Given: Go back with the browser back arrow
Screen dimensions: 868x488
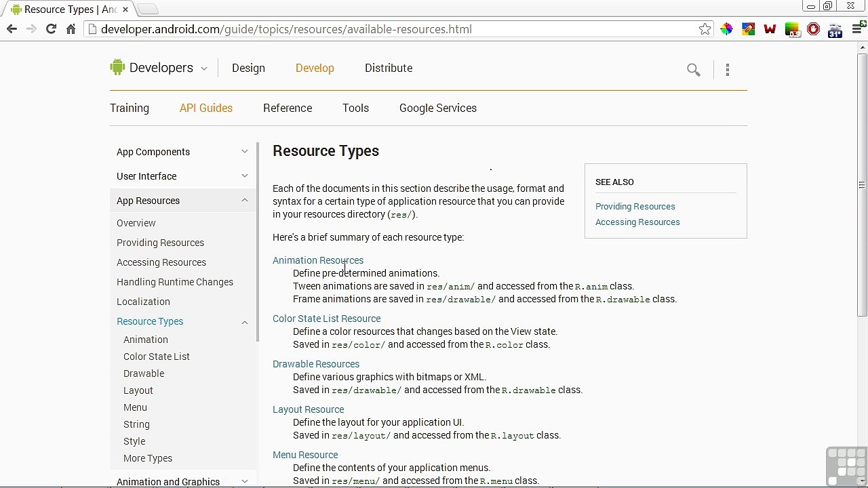Looking at the screenshot, I should 12,29.
